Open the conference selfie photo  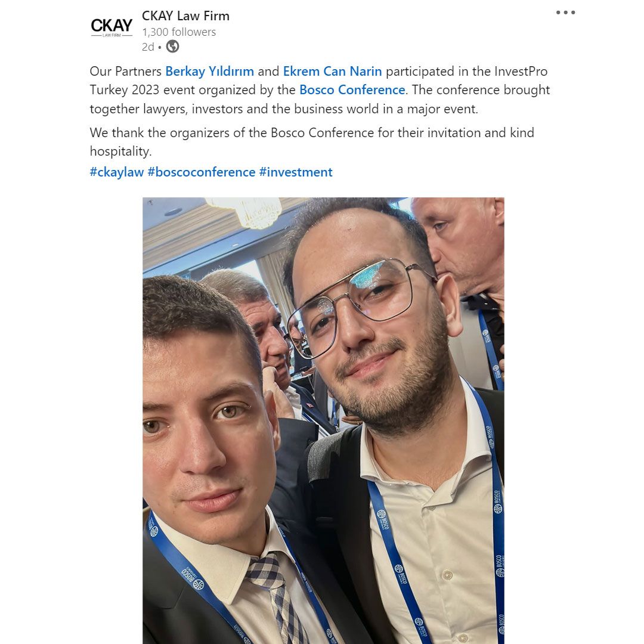[x=323, y=420]
